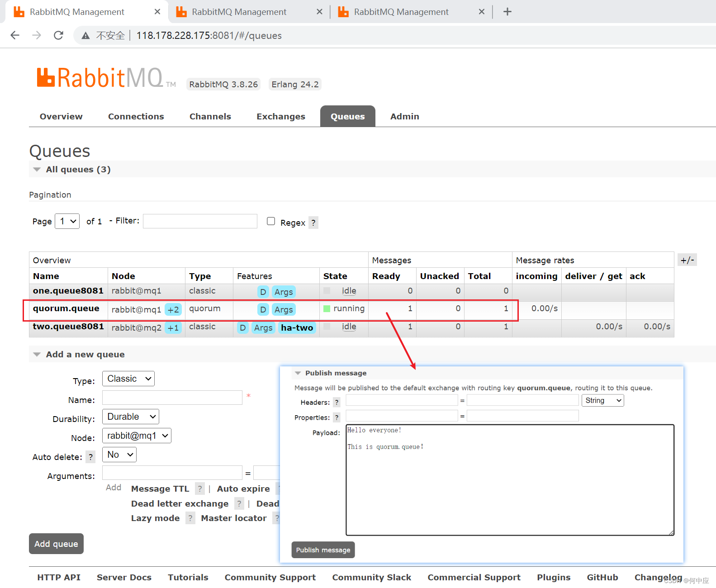The height and width of the screenshot is (588, 716).
Task: Select the Queues tab
Action: coord(348,117)
